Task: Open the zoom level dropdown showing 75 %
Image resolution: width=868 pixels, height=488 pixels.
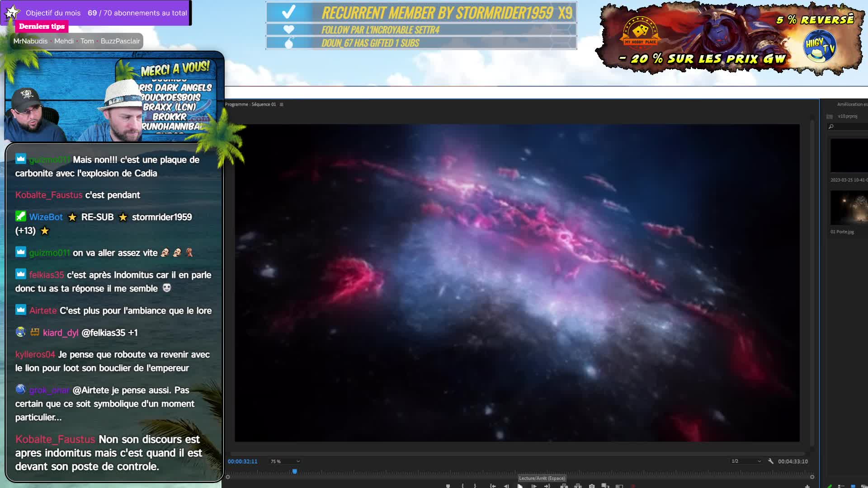Action: pos(285,461)
